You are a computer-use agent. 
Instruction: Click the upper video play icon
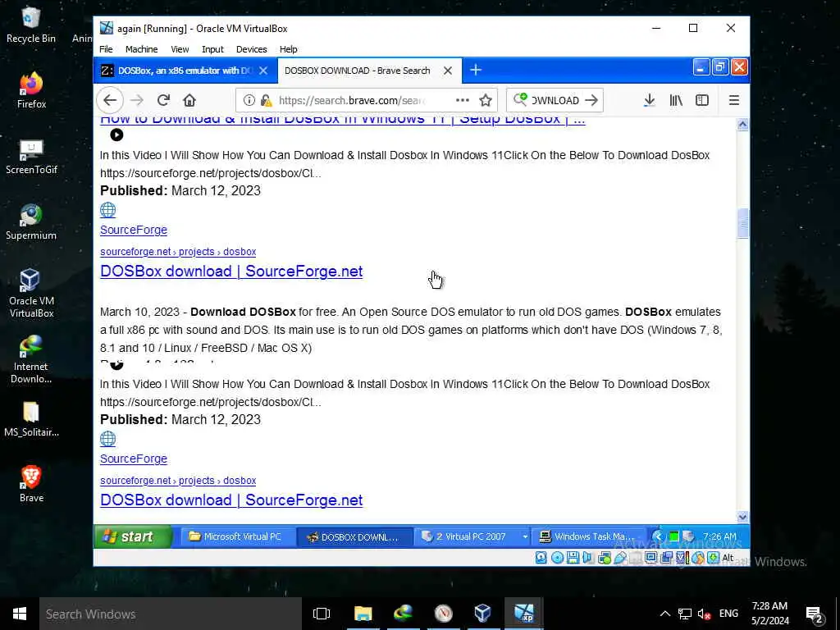(116, 135)
